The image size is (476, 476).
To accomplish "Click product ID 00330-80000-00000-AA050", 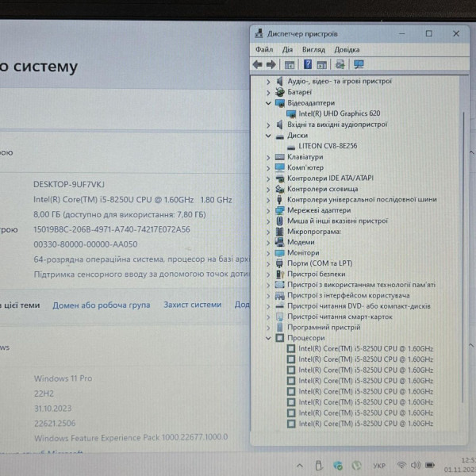I will pos(86,244).
